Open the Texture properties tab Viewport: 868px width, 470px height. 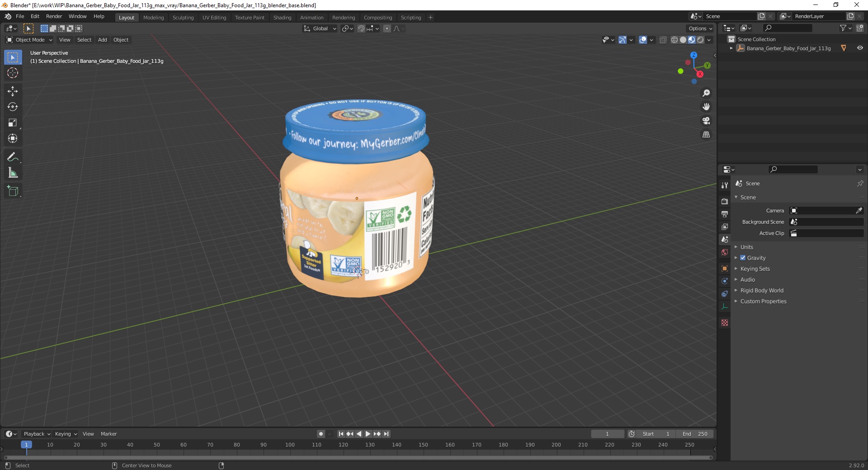725,323
